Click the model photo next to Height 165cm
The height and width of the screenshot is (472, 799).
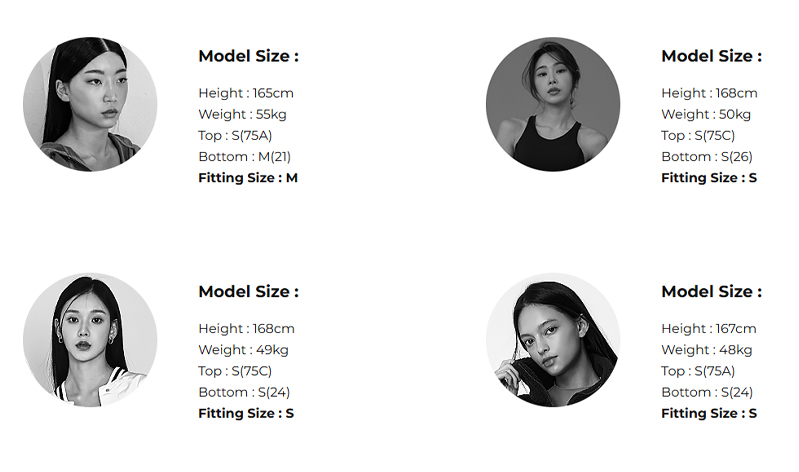coord(90,104)
